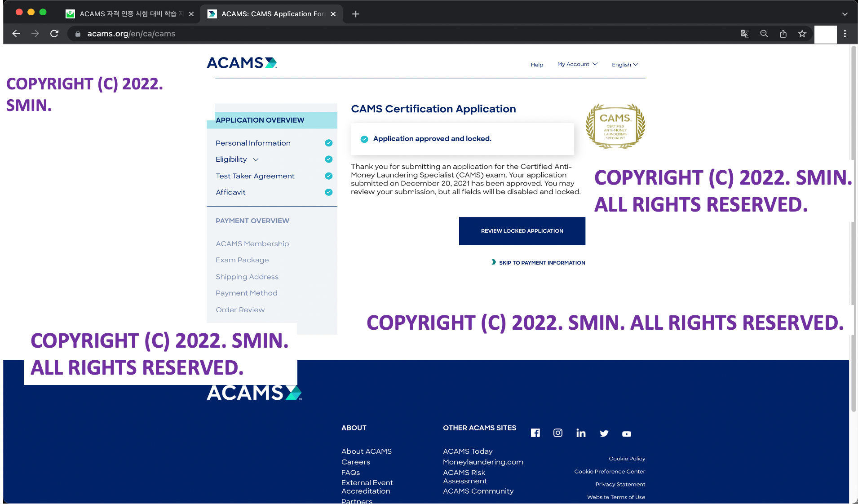
Task: Open FAQs footer link
Action: coord(350,473)
